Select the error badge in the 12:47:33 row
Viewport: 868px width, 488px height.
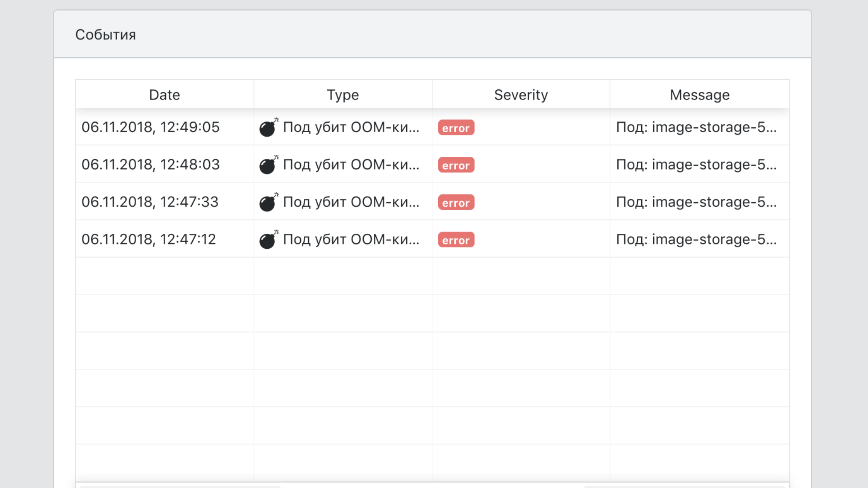(x=456, y=203)
